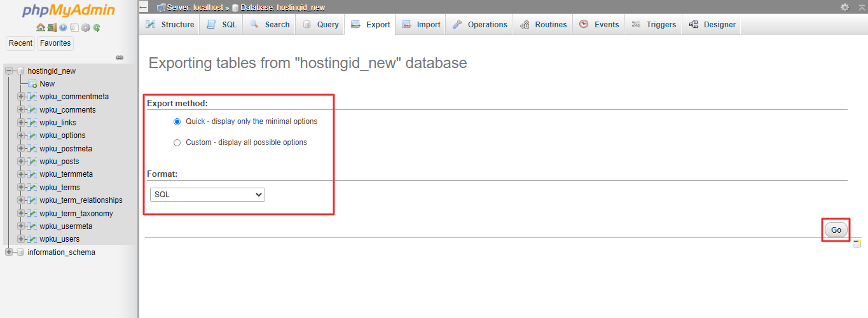Viewport: 868px width, 318px height.
Task: Select Quick export method radio button
Action: pos(177,121)
